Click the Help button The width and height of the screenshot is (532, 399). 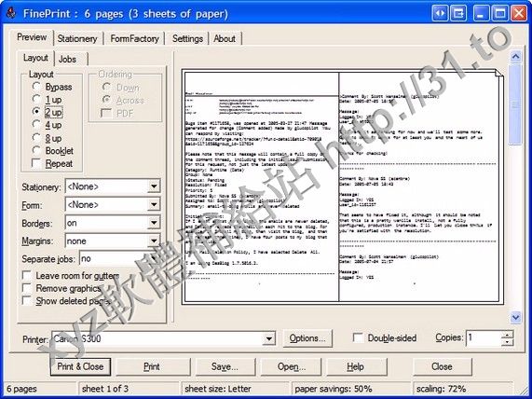click(356, 366)
